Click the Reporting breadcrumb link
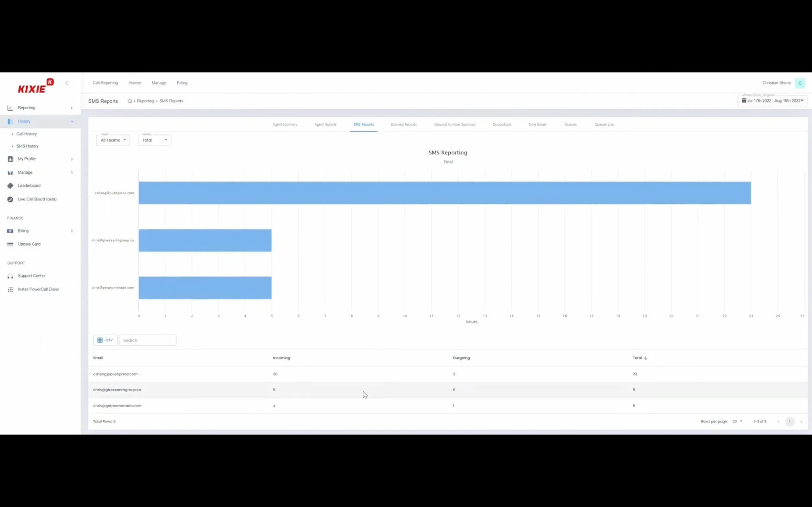812x507 pixels. (x=145, y=101)
